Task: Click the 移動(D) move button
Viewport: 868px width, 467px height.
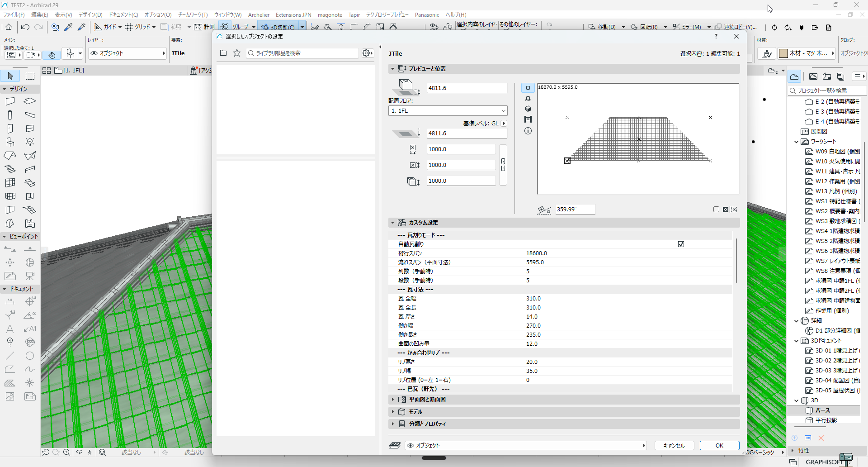Action: click(602, 27)
